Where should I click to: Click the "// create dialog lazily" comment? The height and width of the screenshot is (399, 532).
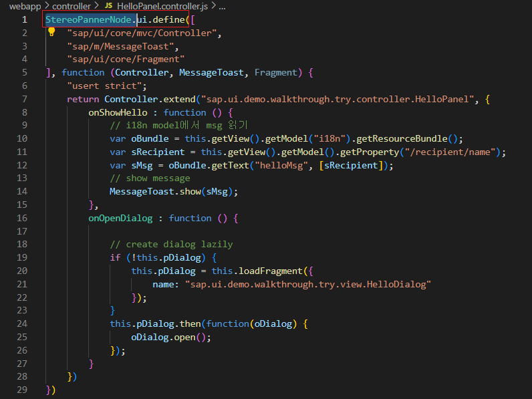(171, 245)
